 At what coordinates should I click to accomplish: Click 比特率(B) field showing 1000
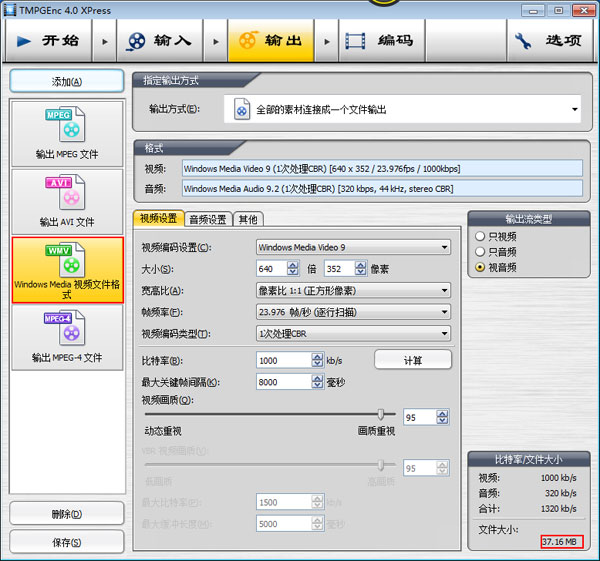pyautogui.click(x=284, y=360)
